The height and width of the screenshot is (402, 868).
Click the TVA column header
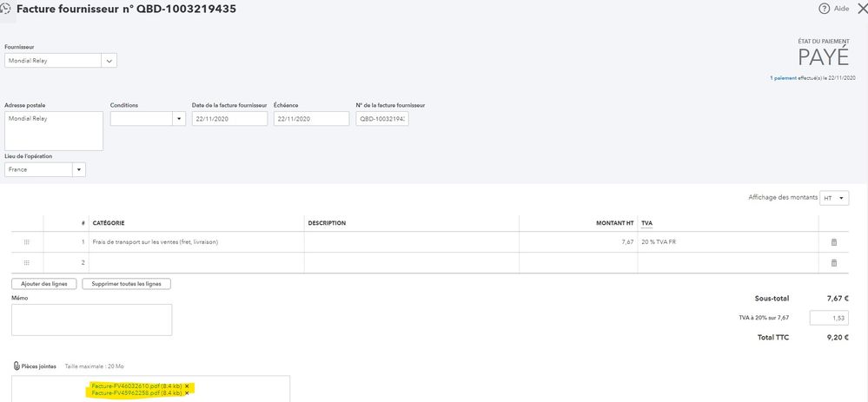pos(646,223)
